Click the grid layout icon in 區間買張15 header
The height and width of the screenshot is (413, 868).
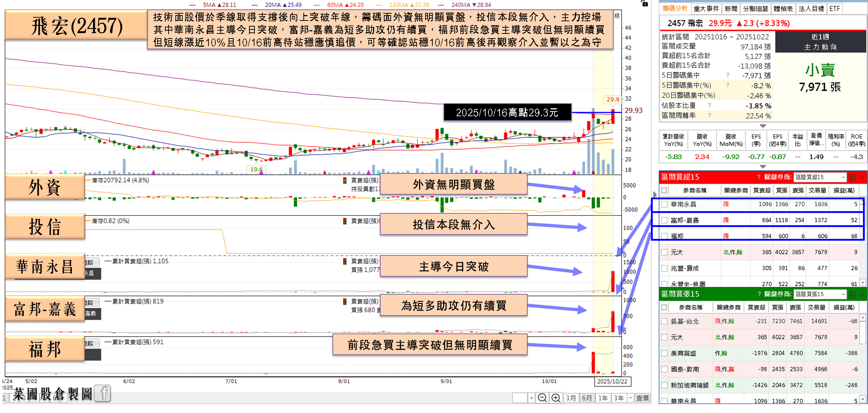pyautogui.click(x=852, y=295)
